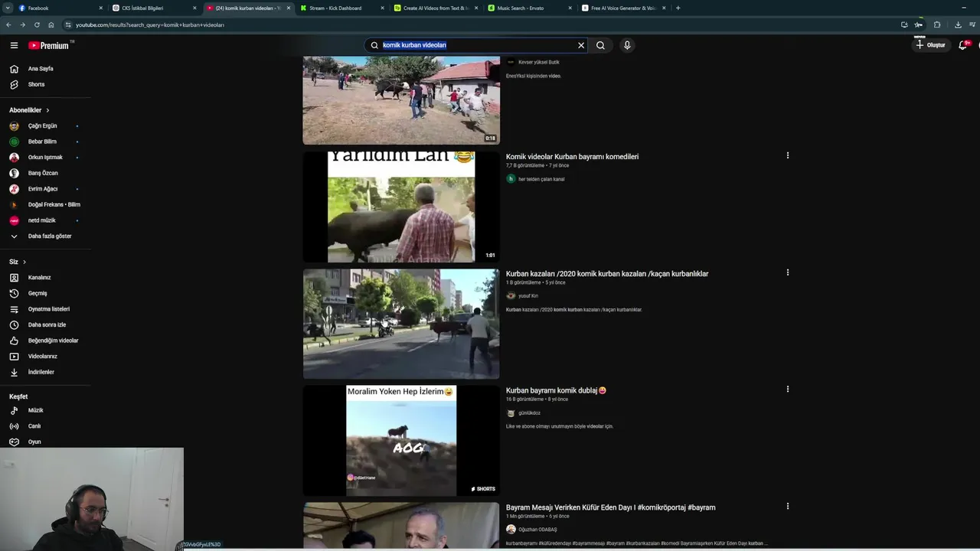This screenshot has height=551, width=980.
Task: Open video 'Kurban bayramı komik dublaj'
Action: [x=556, y=390]
